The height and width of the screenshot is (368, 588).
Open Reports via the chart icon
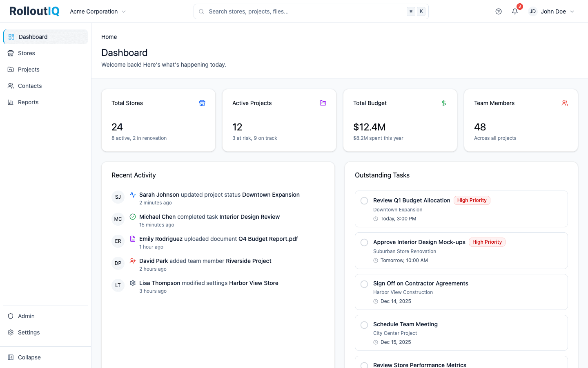pyautogui.click(x=10, y=102)
